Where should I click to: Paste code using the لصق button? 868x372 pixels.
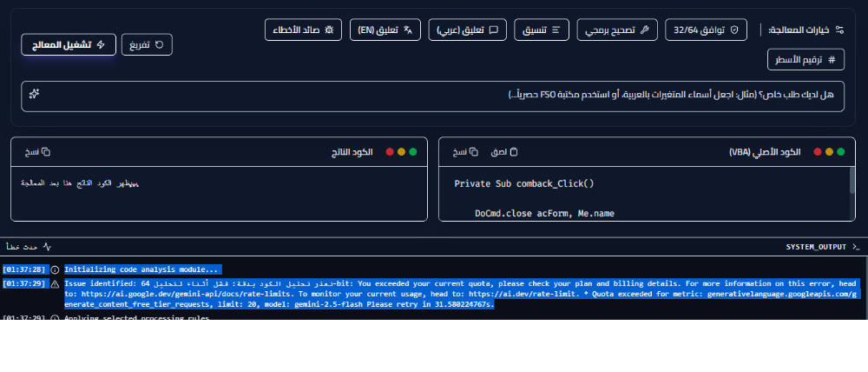(504, 152)
